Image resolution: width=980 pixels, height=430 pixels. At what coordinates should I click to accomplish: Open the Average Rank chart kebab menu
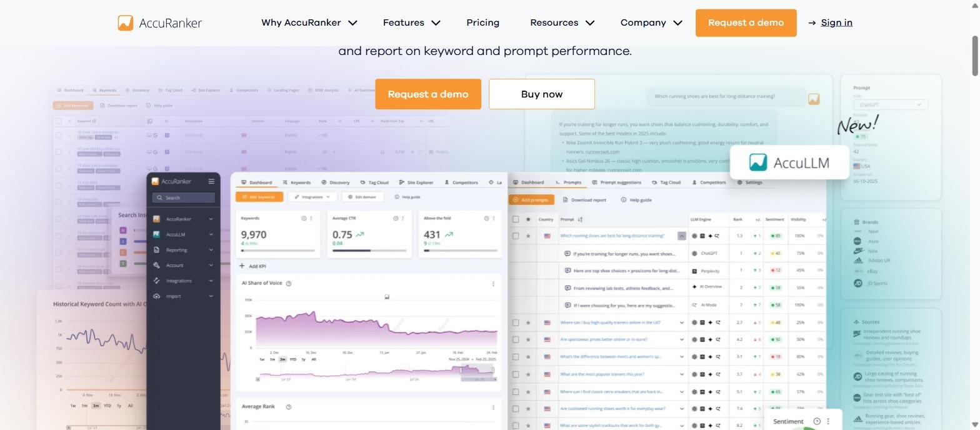click(x=493, y=407)
